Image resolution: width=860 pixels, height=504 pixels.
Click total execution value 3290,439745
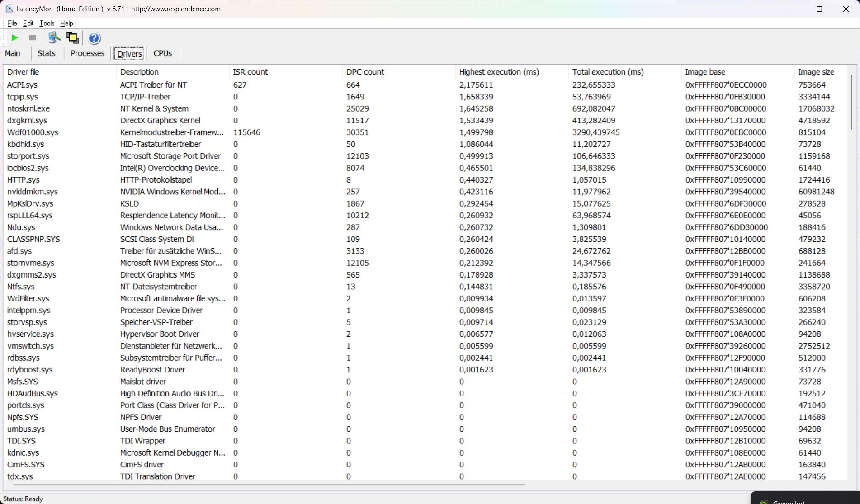(596, 132)
